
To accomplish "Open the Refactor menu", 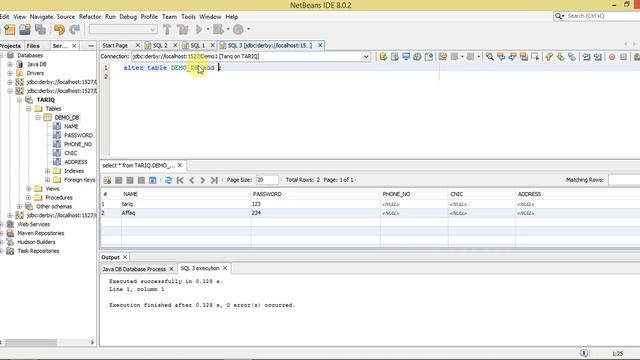I will (90, 17).
